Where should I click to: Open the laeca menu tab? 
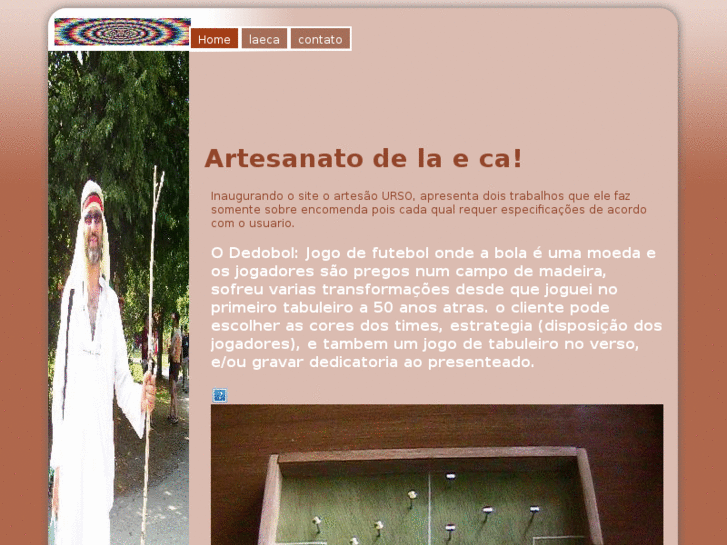pos(264,39)
